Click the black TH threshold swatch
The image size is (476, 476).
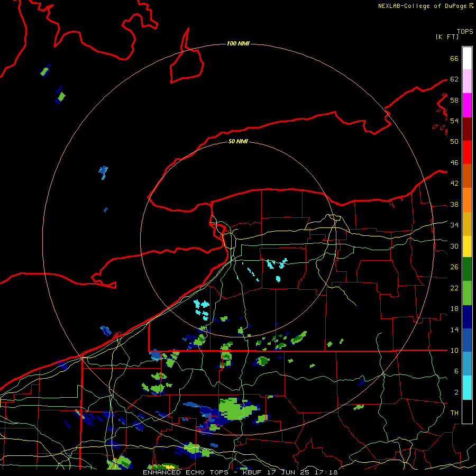pos(467,411)
